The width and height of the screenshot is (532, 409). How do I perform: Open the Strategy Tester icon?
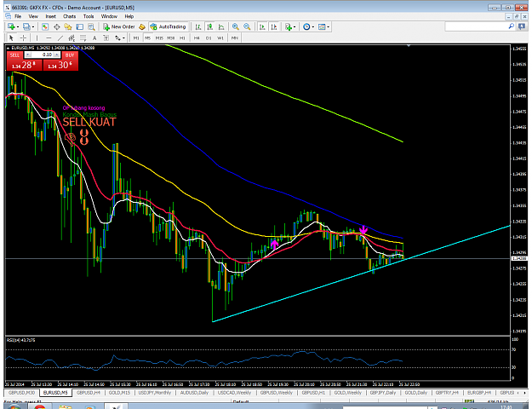coord(91,26)
